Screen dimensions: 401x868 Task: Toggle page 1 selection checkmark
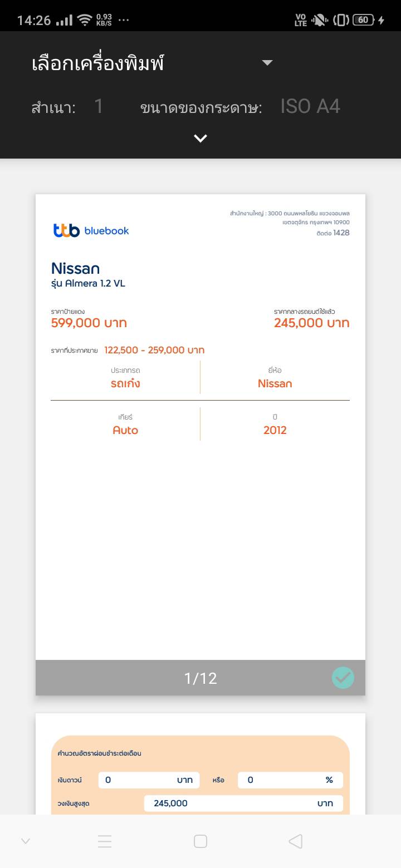343,678
